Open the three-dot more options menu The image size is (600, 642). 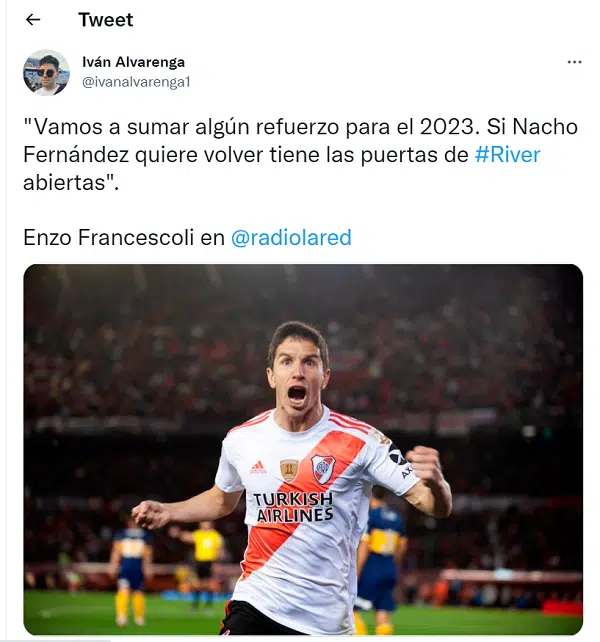(x=574, y=62)
